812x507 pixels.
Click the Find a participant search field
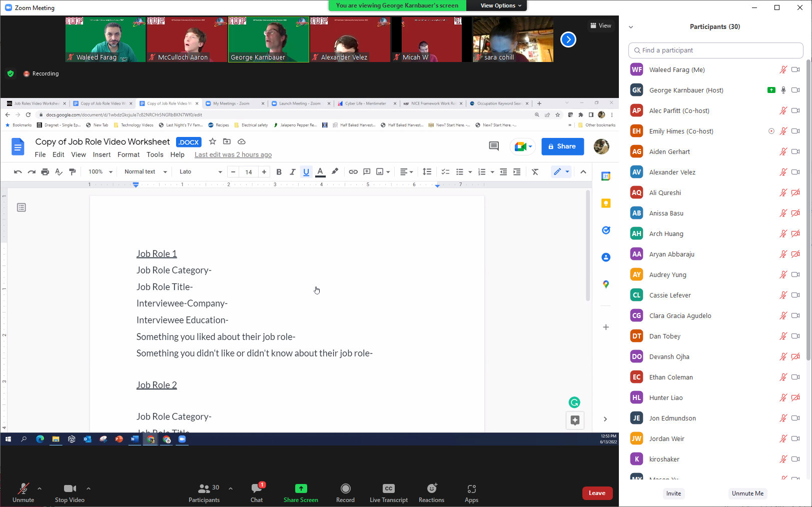click(x=715, y=50)
